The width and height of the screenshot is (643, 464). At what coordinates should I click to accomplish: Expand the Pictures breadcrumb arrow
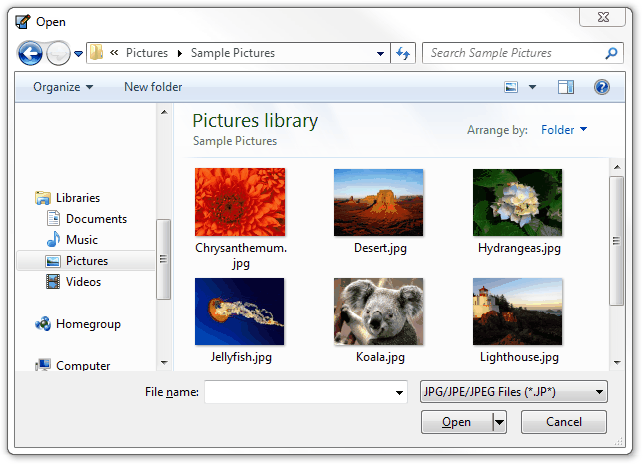pyautogui.click(x=180, y=53)
